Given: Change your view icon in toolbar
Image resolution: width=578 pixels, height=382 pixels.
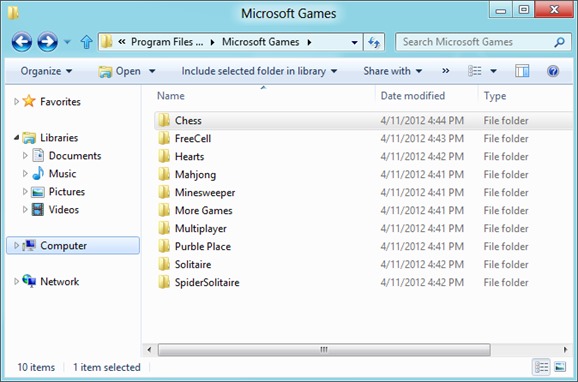Looking at the screenshot, I should [474, 71].
